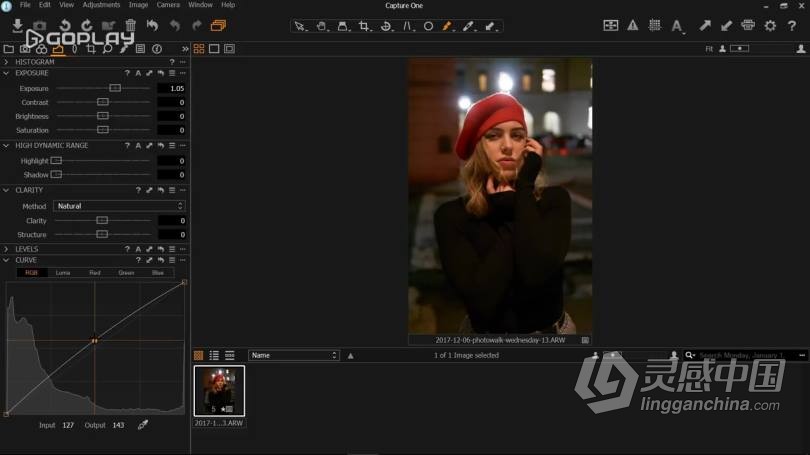810x455 pixels.
Task: Collapse the Clarity panel
Action: [6, 190]
